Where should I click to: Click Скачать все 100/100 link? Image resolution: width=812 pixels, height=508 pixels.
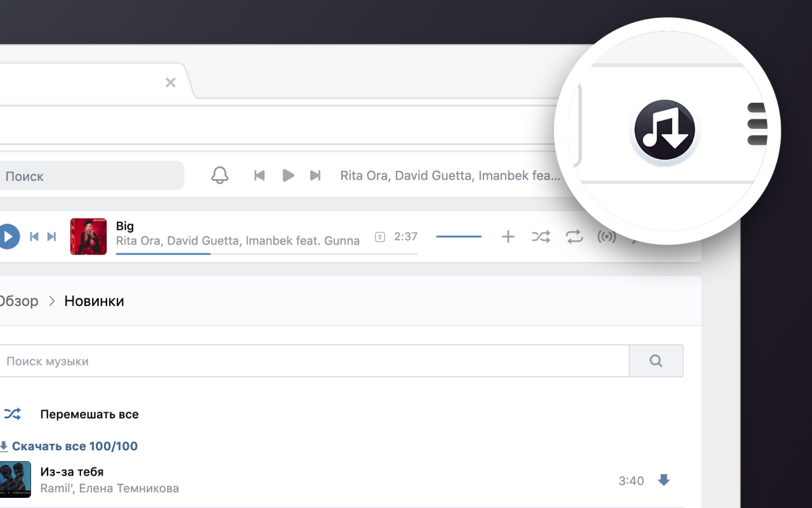(69, 446)
